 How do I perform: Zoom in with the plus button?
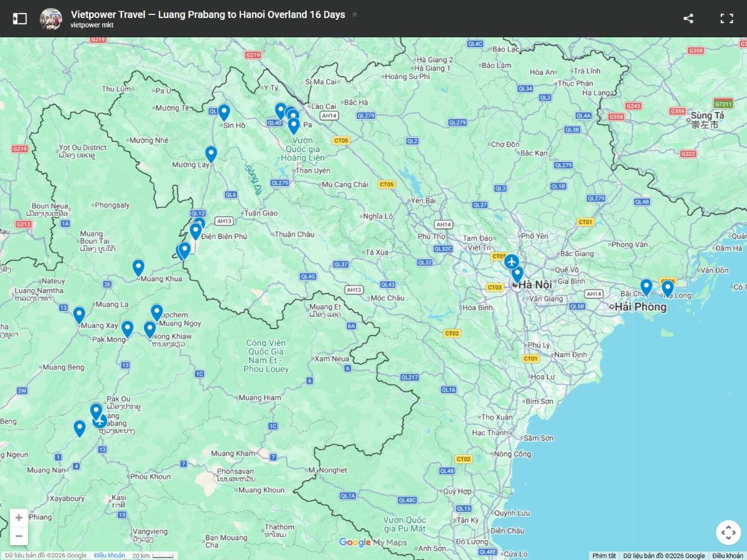point(19,518)
